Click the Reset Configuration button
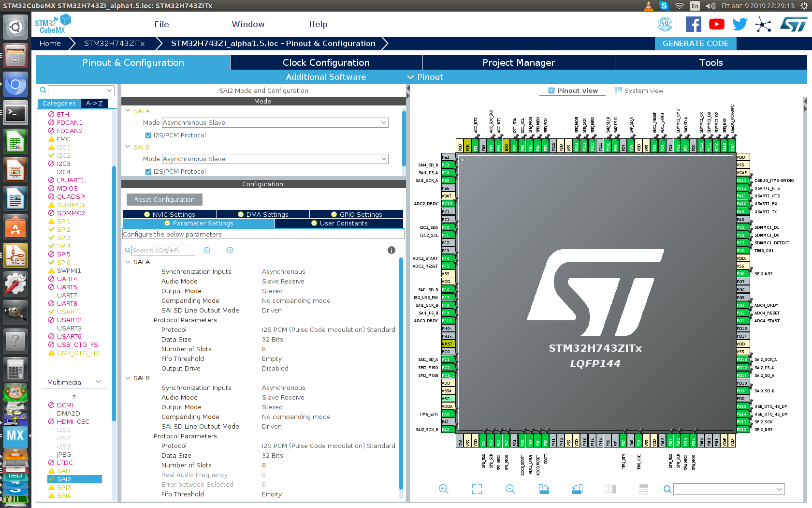812x508 pixels. (x=164, y=200)
